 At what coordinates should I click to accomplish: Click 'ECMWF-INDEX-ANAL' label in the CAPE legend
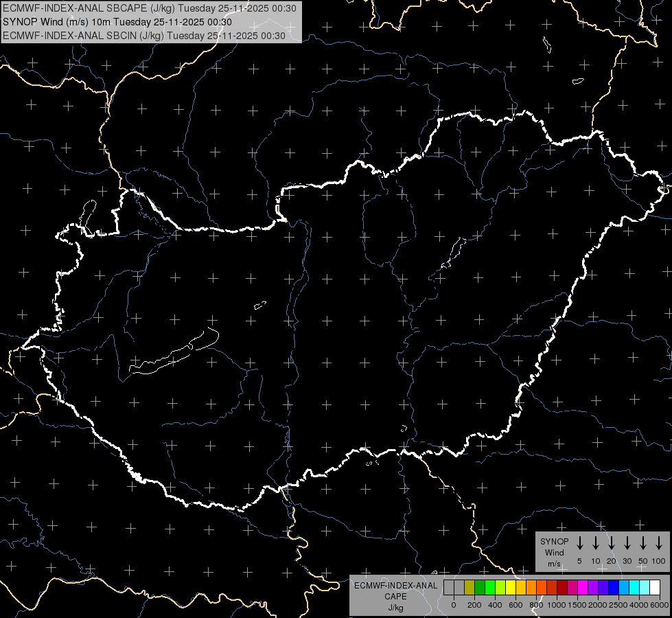pyautogui.click(x=395, y=586)
